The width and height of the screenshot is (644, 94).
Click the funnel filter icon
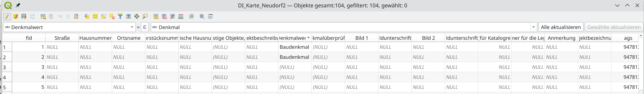click(120, 16)
